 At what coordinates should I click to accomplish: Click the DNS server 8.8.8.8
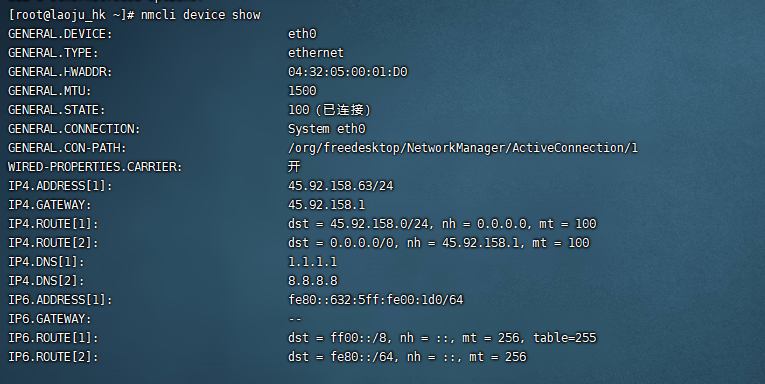coord(313,281)
